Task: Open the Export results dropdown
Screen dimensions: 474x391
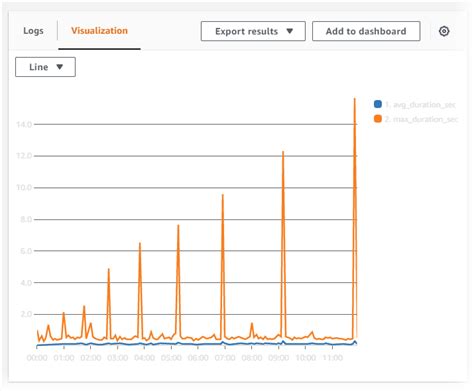Action: click(253, 31)
